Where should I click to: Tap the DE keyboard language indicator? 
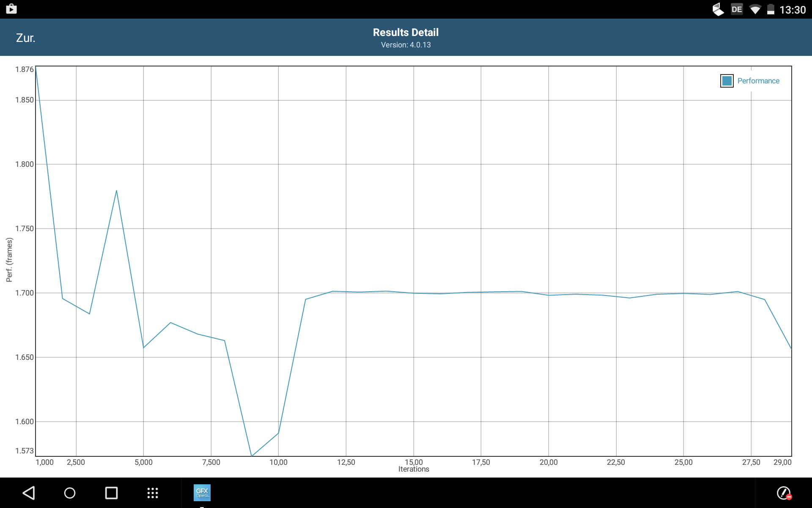737,9
